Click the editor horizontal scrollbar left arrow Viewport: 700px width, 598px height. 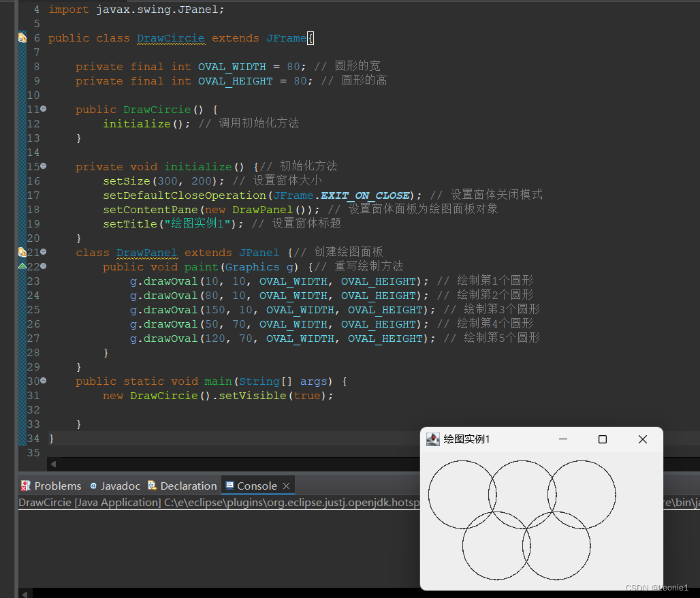(54, 464)
